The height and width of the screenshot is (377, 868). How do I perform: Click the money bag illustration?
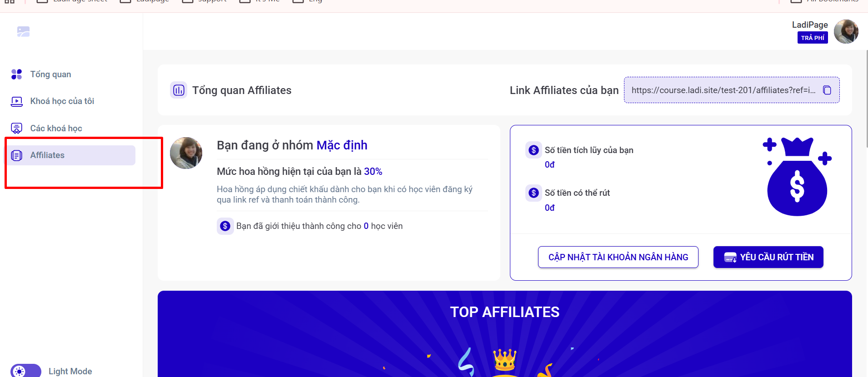(797, 176)
